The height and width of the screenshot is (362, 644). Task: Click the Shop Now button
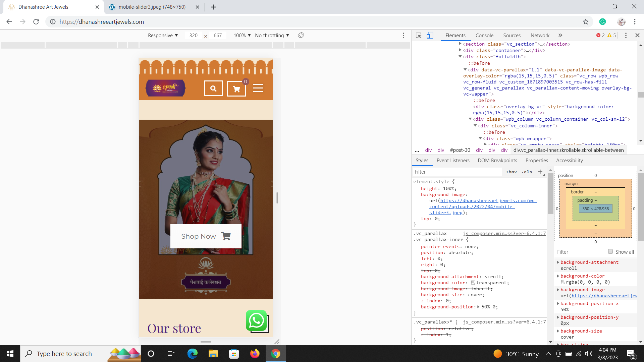[x=206, y=236]
